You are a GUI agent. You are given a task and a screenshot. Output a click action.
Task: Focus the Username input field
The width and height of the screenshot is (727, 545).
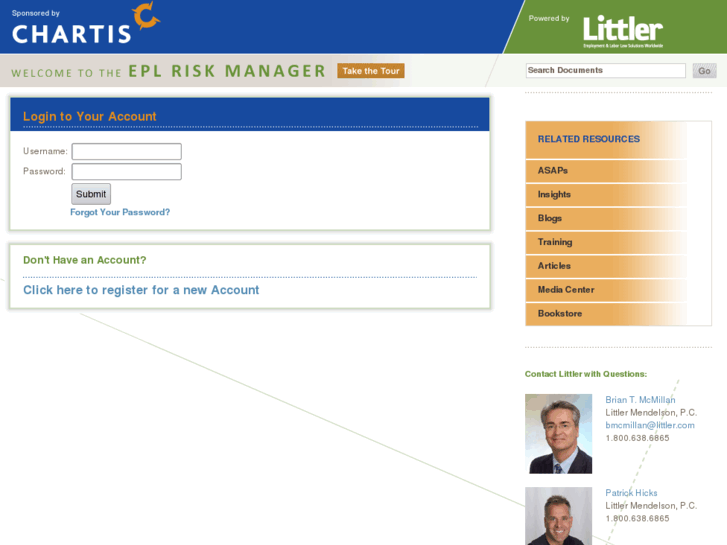click(x=127, y=151)
